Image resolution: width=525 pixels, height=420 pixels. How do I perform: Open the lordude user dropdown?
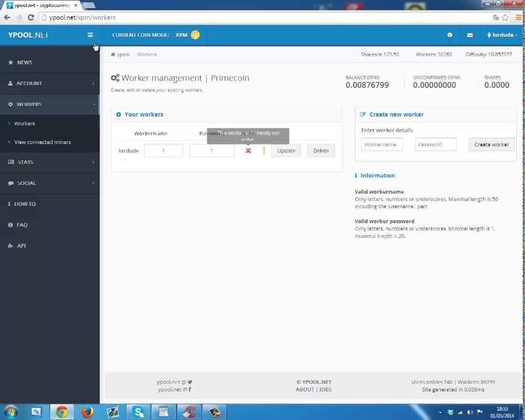[x=502, y=35]
